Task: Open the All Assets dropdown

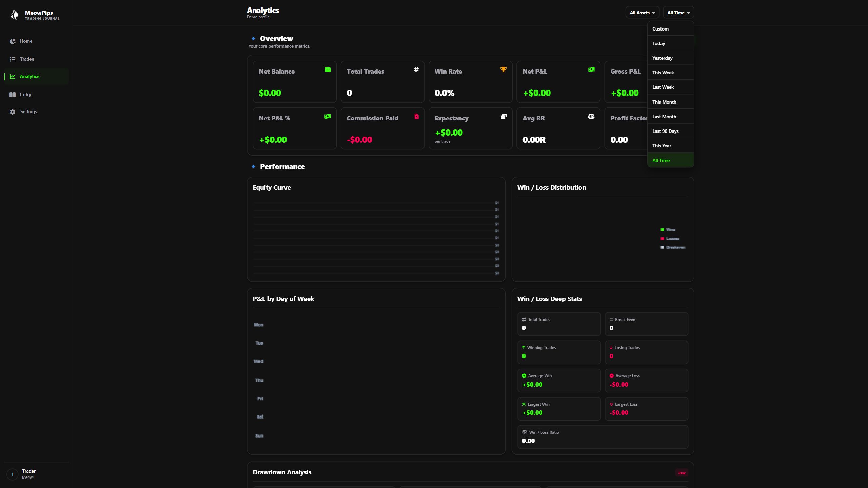Action: pyautogui.click(x=642, y=13)
